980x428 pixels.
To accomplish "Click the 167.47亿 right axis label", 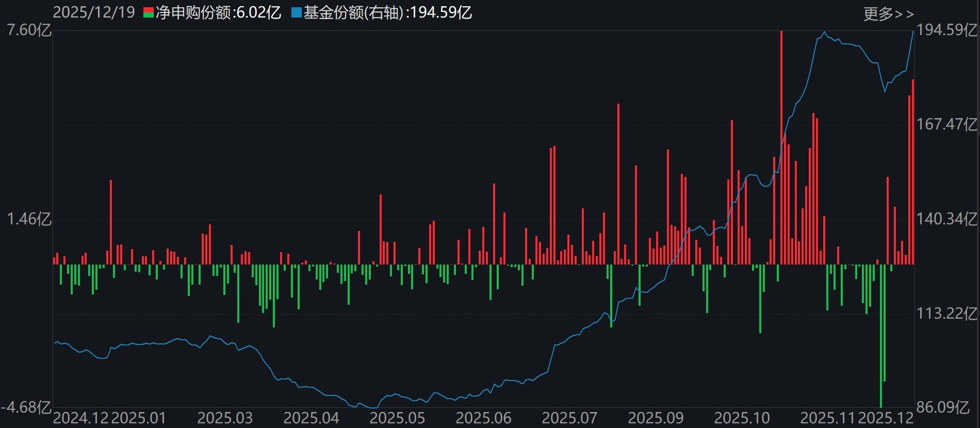I will coord(946,124).
